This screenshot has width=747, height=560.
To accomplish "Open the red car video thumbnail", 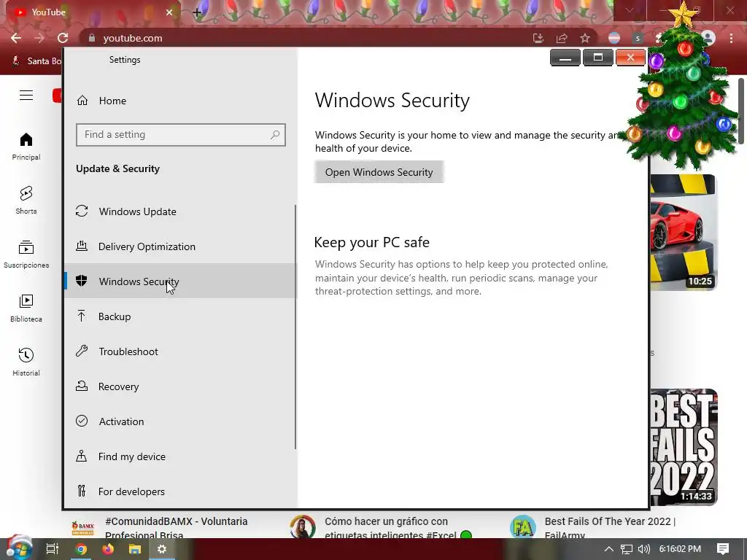I will [683, 233].
